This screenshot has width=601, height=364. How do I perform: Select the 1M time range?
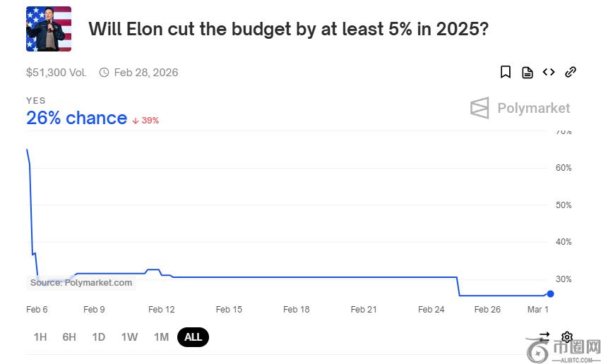click(161, 337)
